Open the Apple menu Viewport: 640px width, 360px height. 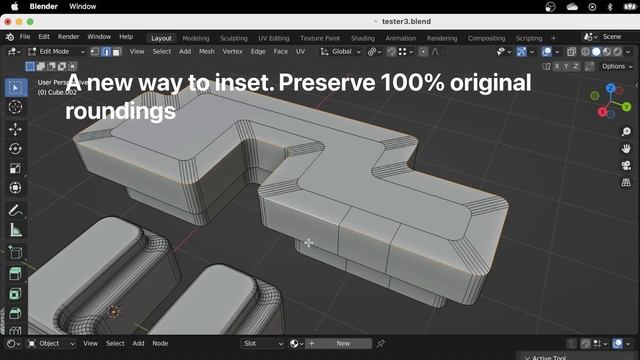pos(14,7)
